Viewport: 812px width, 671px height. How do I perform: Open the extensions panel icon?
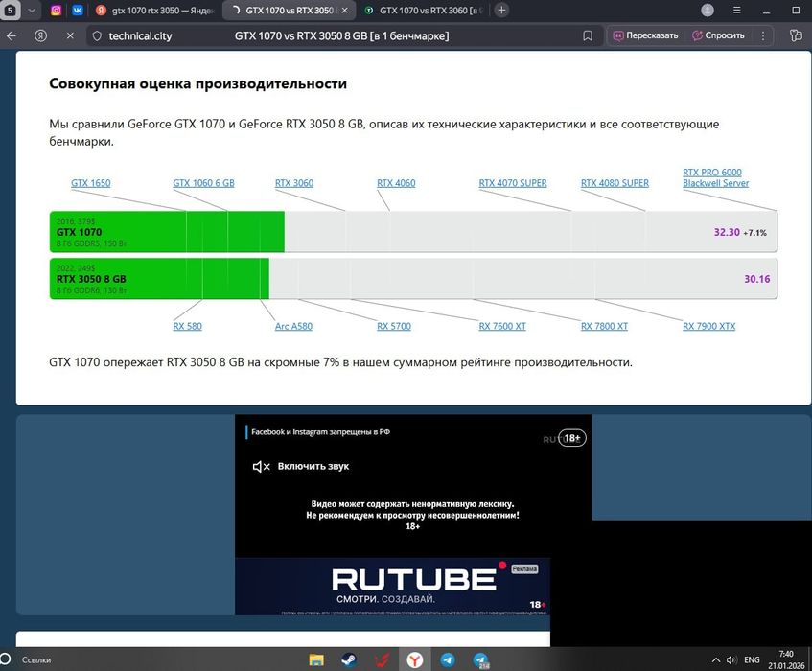pos(796,35)
